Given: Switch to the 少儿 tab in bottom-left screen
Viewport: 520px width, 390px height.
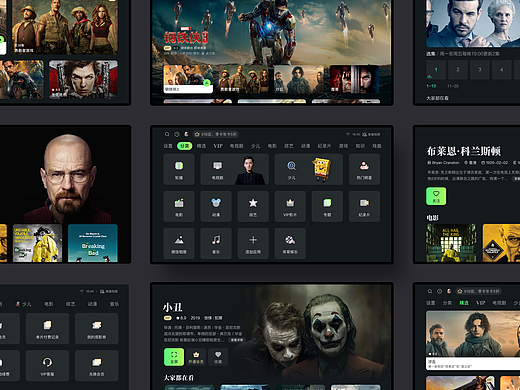Looking at the screenshot, I should [23, 304].
